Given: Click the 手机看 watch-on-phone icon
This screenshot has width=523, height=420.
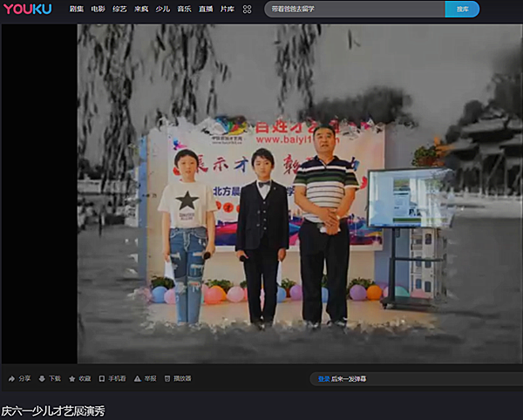Looking at the screenshot, I should click(102, 379).
